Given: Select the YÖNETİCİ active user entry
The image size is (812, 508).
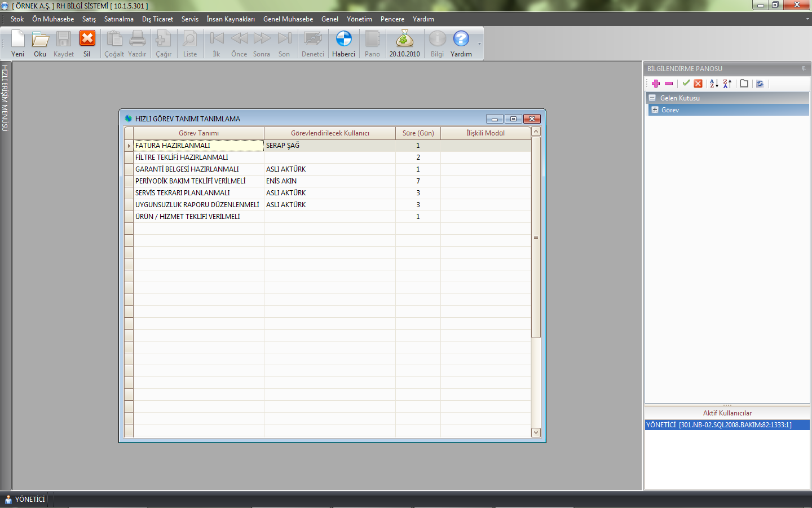Looking at the screenshot, I should tap(719, 425).
